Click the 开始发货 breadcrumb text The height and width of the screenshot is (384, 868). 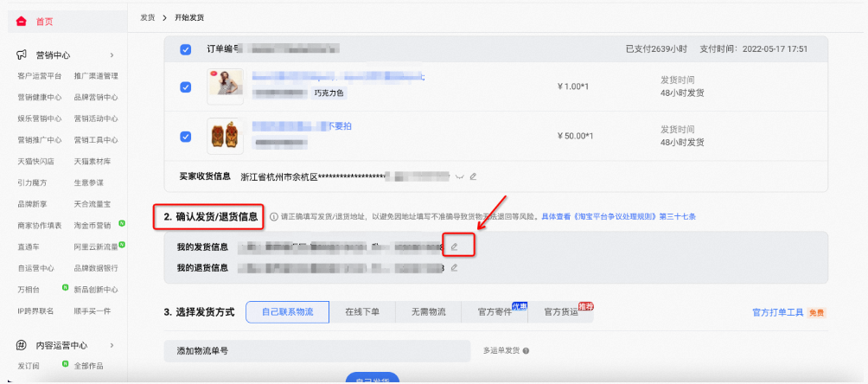189,18
